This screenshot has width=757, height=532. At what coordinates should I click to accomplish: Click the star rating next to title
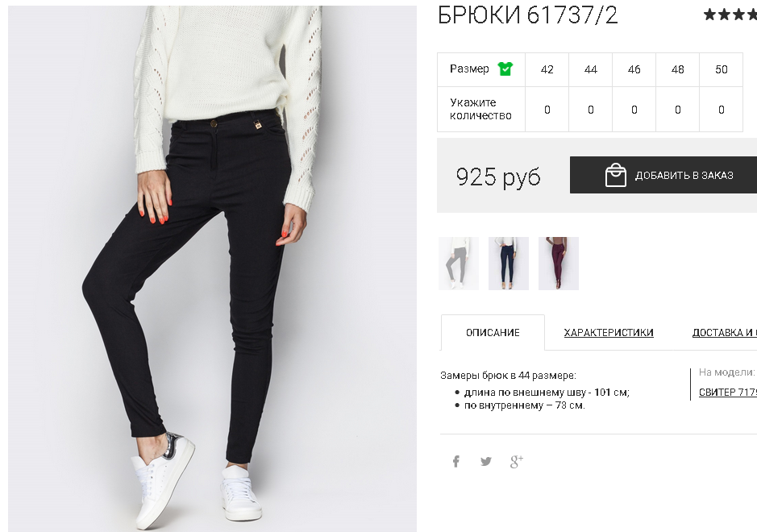tap(730, 15)
